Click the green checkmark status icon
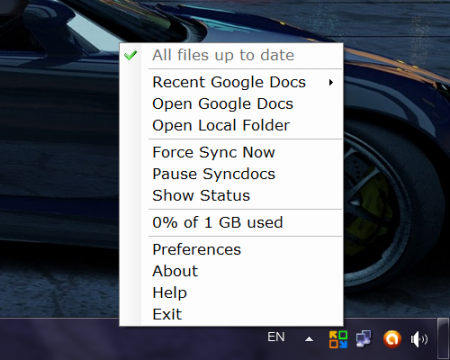Image resolution: width=450 pixels, height=360 pixels. pos(130,55)
